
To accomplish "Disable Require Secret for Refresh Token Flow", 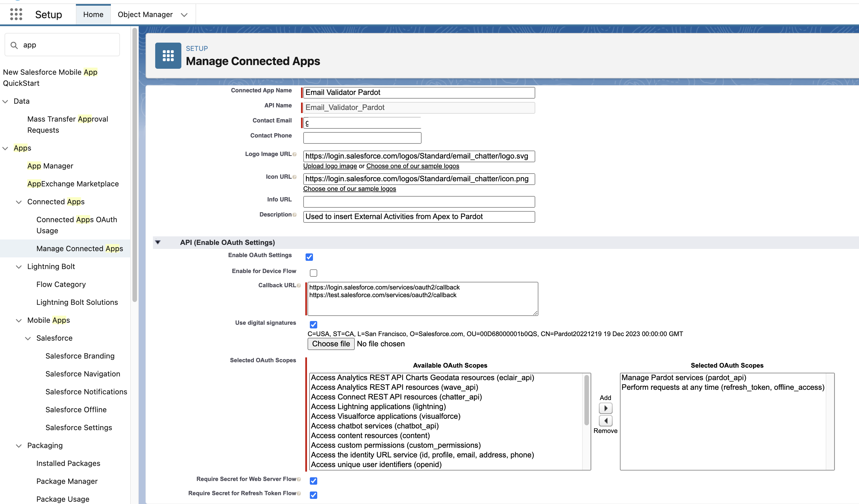I will coord(313,495).
